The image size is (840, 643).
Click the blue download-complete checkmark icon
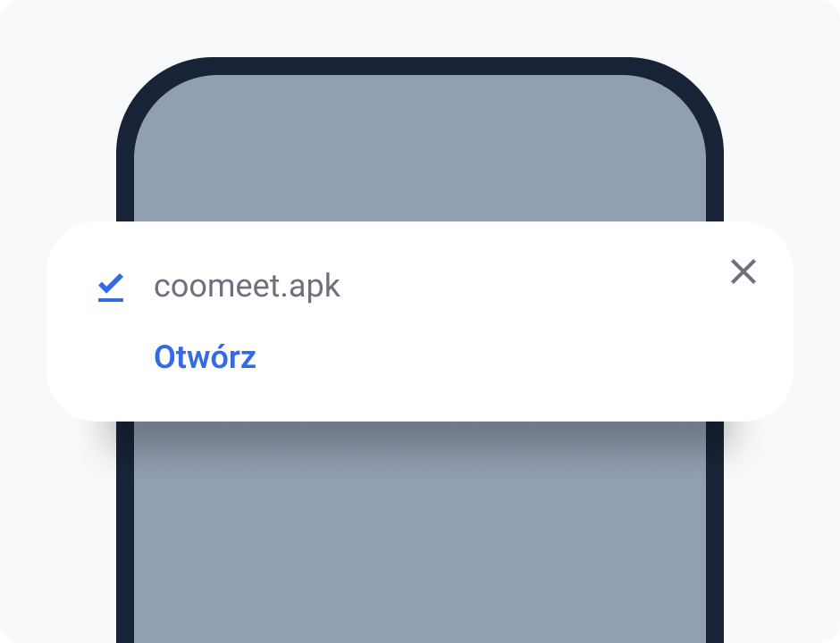coord(111,288)
